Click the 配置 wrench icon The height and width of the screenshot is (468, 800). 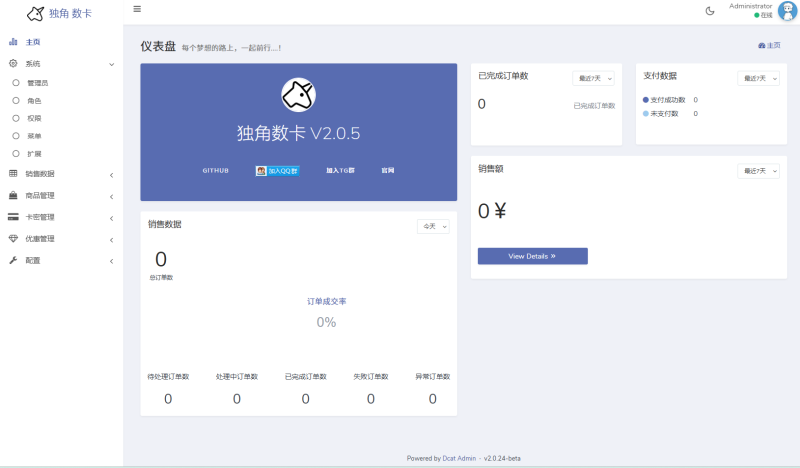click(x=13, y=260)
